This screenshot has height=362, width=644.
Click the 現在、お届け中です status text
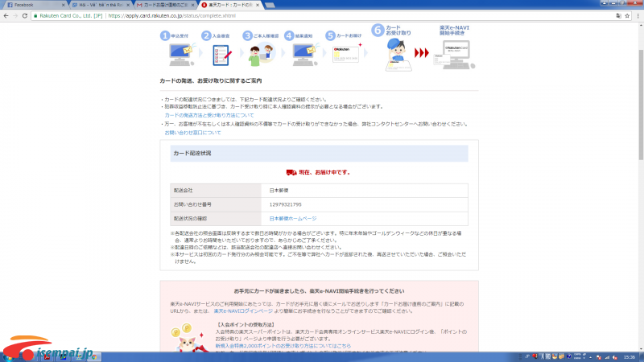[x=324, y=172]
